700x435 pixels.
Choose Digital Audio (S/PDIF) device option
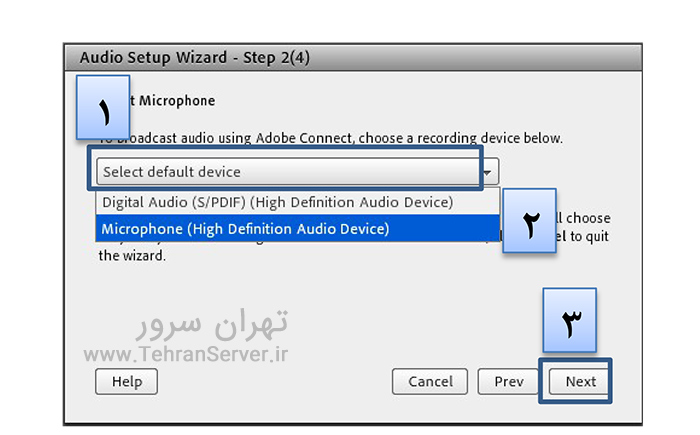pos(277,202)
